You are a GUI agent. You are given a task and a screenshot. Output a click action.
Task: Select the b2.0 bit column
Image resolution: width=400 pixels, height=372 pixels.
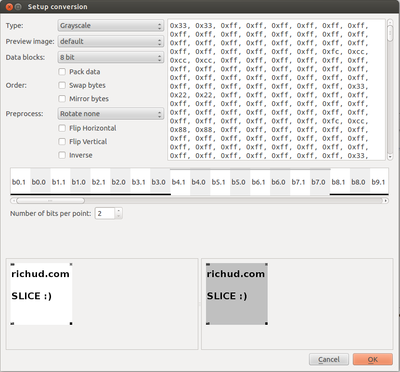119,182
